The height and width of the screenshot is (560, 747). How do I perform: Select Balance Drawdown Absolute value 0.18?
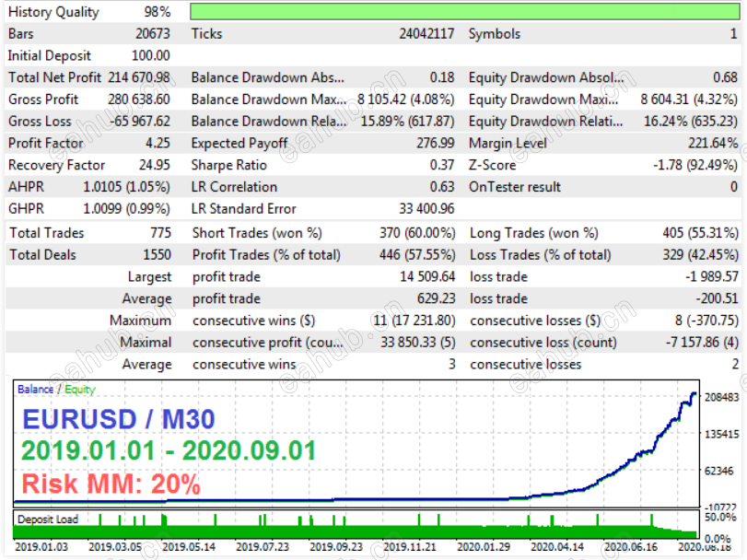point(442,77)
